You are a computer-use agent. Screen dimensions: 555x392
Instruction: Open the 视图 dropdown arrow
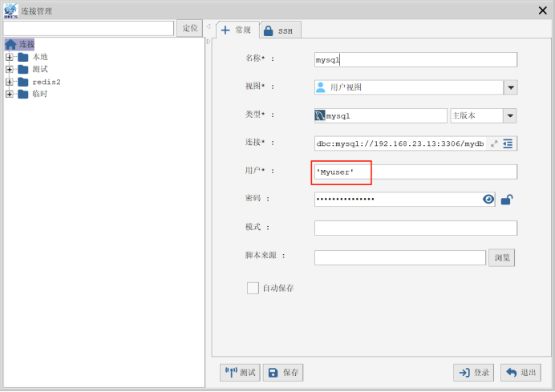coord(510,87)
